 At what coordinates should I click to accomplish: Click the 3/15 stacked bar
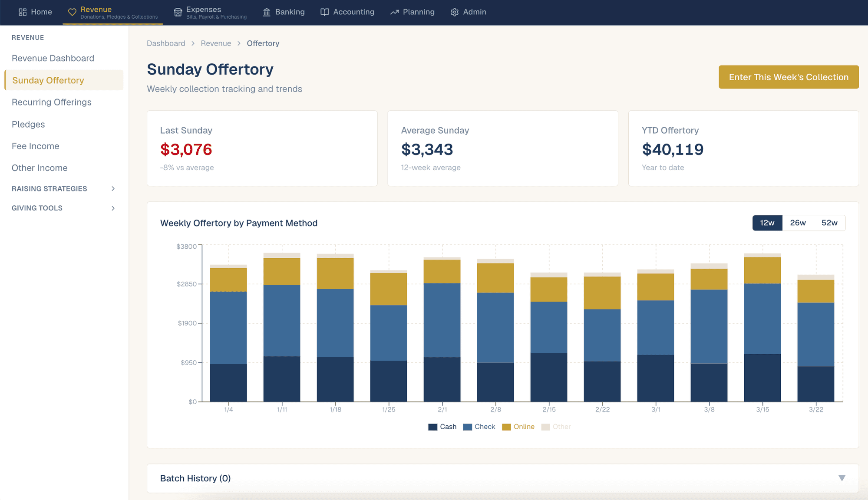coord(762,328)
